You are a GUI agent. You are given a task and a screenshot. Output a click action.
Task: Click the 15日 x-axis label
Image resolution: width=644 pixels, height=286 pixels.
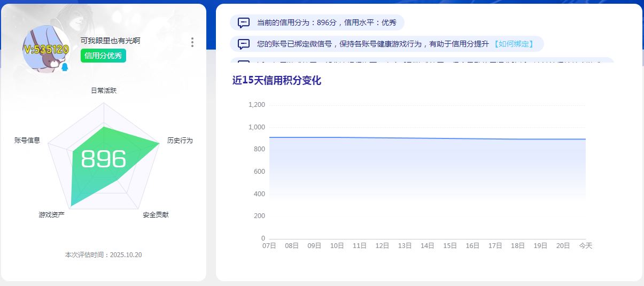point(450,245)
